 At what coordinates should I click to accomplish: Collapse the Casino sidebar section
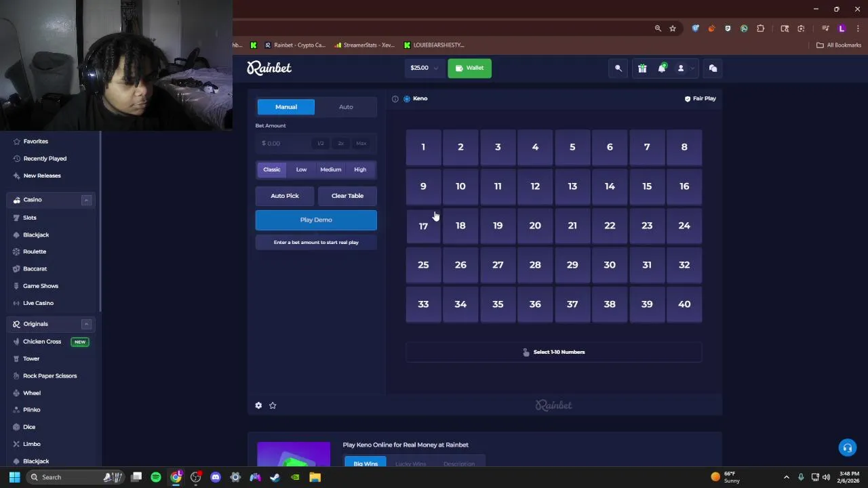coord(86,200)
